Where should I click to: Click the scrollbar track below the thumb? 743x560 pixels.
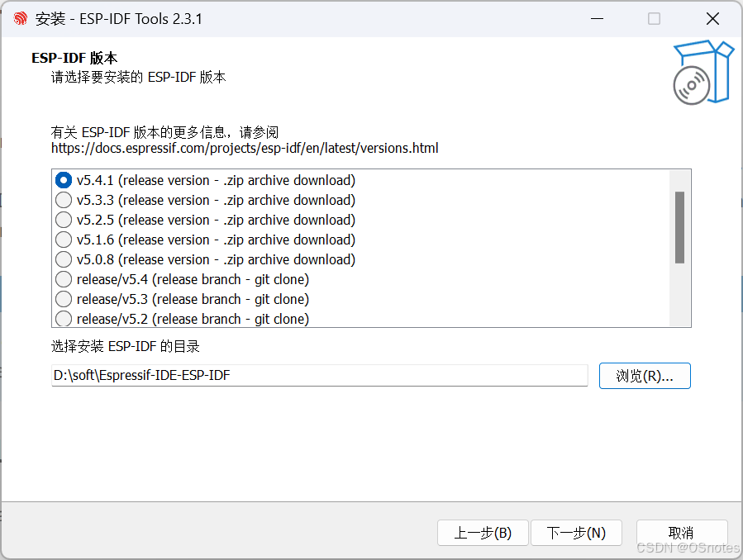pos(679,294)
